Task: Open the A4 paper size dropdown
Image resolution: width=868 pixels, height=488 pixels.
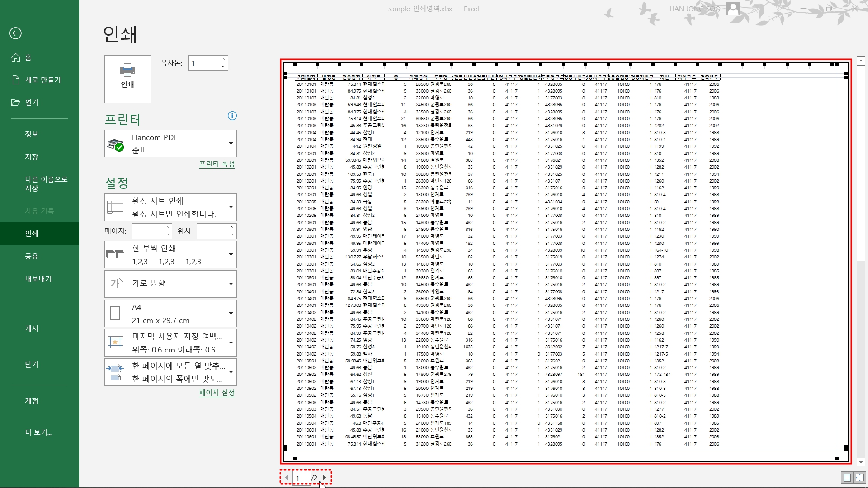Action: [x=170, y=313]
